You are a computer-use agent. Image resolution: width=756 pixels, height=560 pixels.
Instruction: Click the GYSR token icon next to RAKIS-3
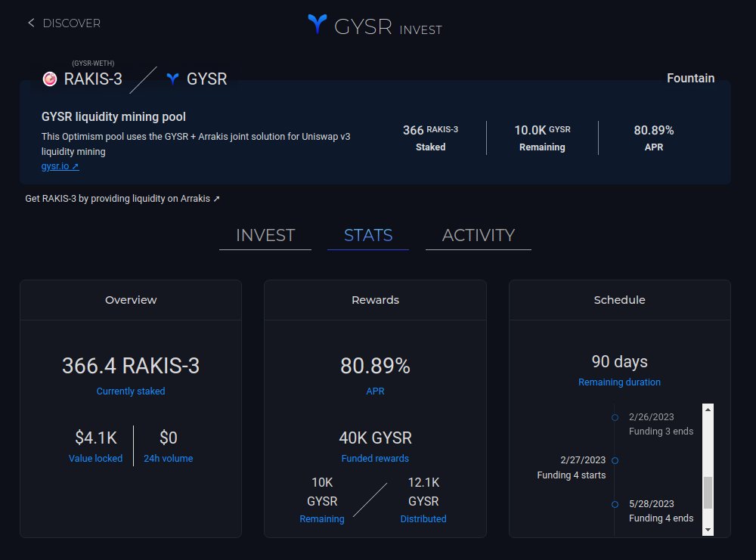(172, 77)
